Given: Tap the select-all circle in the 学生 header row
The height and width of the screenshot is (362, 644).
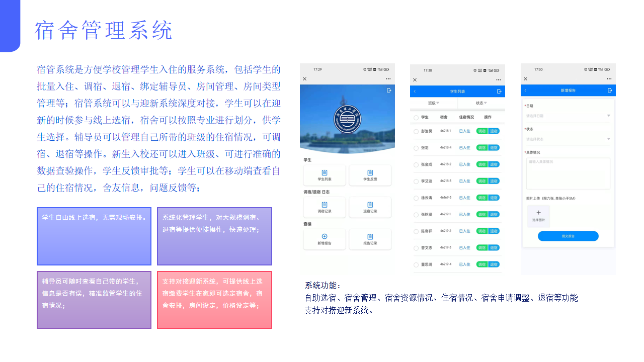Looking at the screenshot, I should coord(416,118).
